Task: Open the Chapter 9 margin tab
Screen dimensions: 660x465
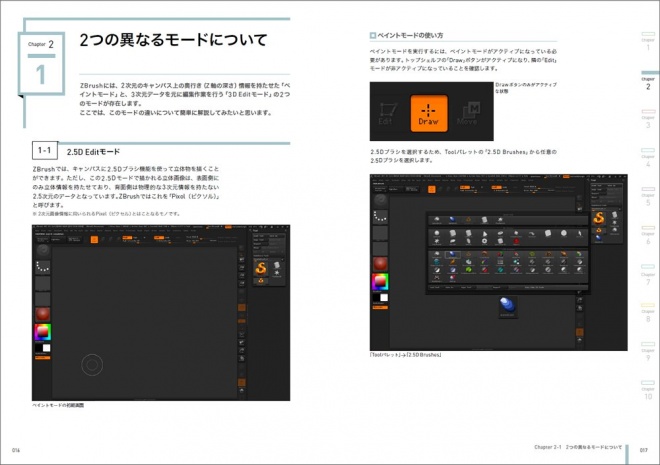Action: [648, 352]
